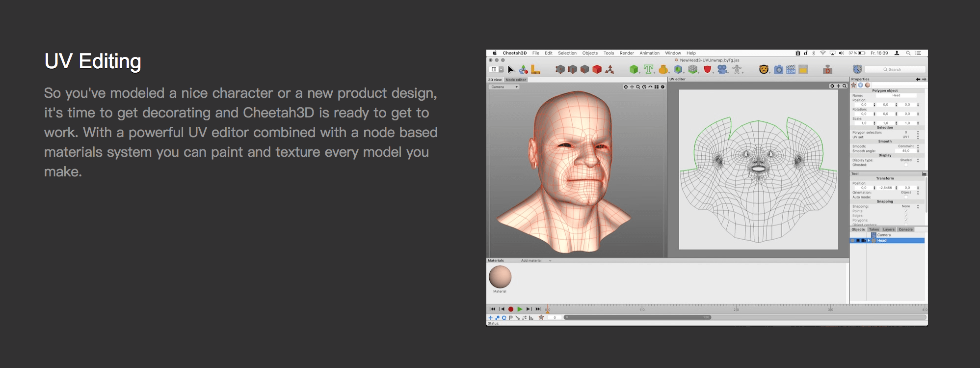Open the Render menu
980x368 pixels.
[627, 53]
